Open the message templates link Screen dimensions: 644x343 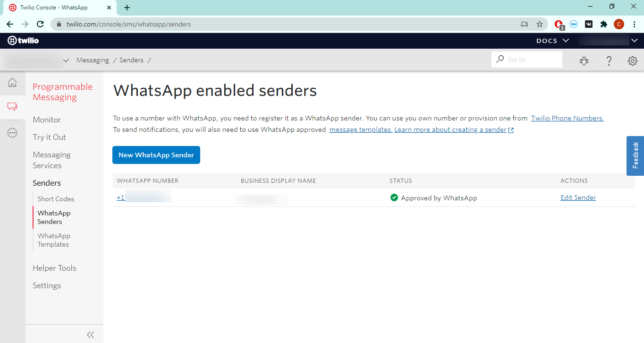pos(361,129)
